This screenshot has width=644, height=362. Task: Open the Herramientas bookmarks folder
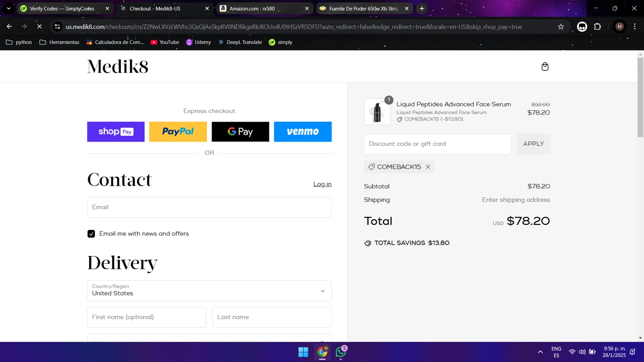click(59, 42)
